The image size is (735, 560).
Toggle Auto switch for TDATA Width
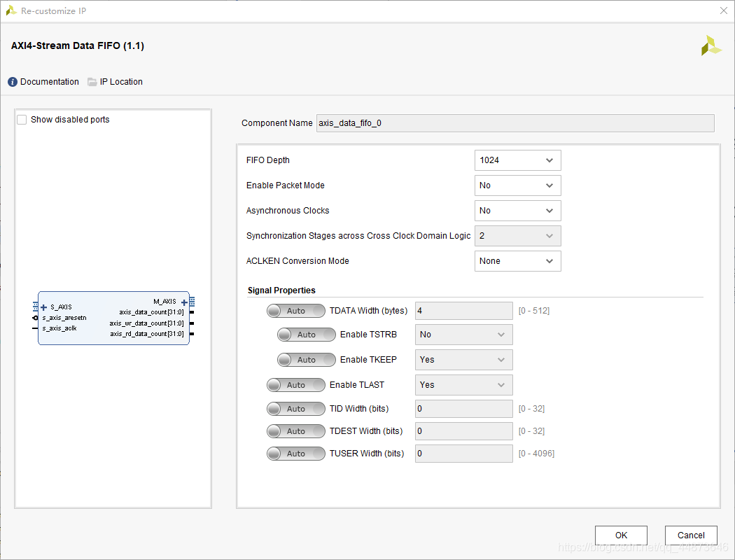296,311
